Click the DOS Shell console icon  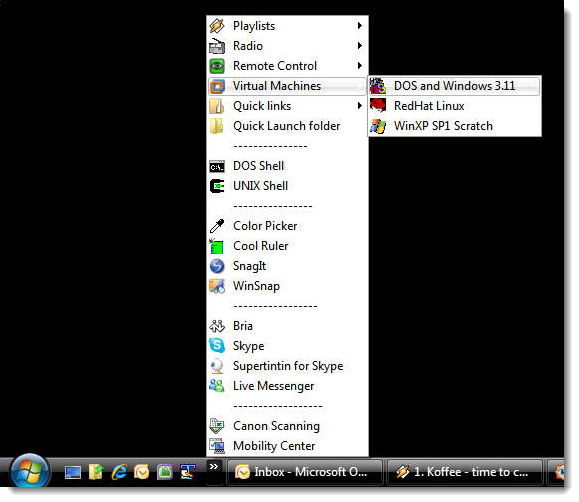tap(217, 167)
